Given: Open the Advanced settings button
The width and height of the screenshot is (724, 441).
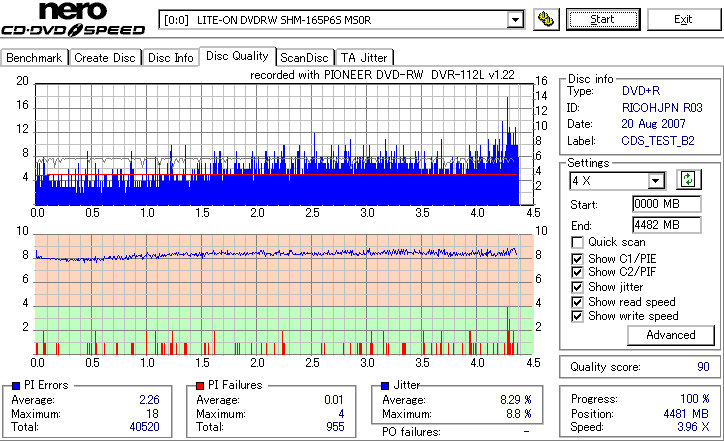Looking at the screenshot, I should click(x=670, y=335).
